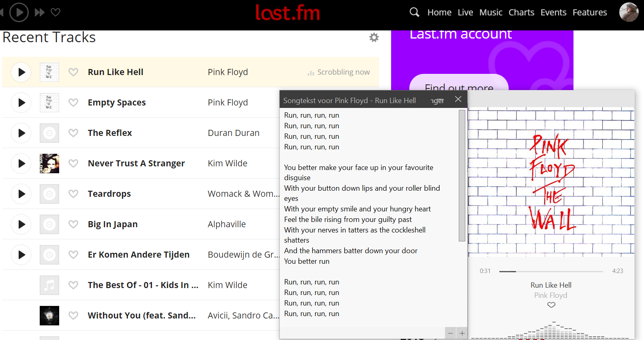Click the Find out more button
644x340 pixels.
pyautogui.click(x=459, y=82)
